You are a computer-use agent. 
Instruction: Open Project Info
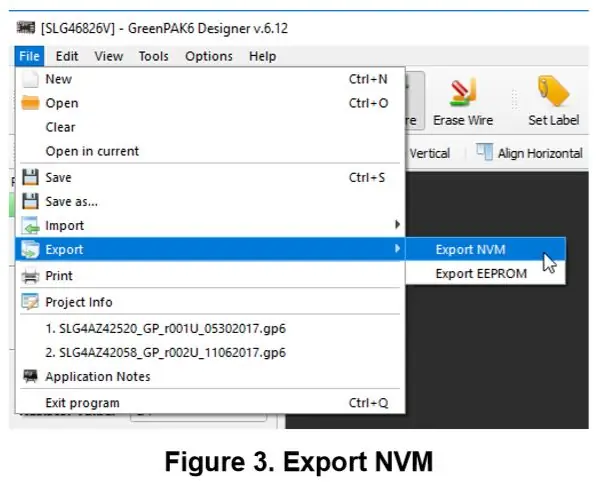coord(210,302)
